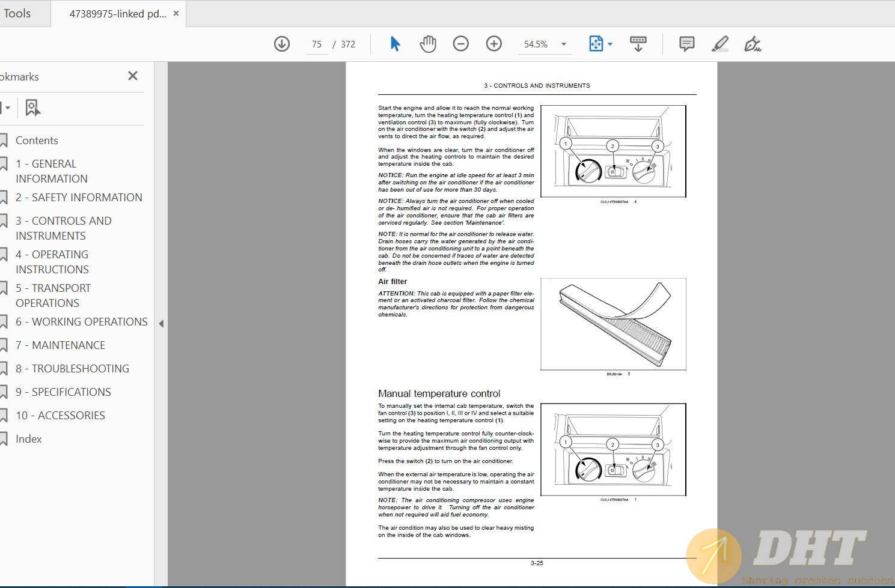Screen dimensions: 895x588
Task: Select the arrow selection tool
Action: point(395,44)
